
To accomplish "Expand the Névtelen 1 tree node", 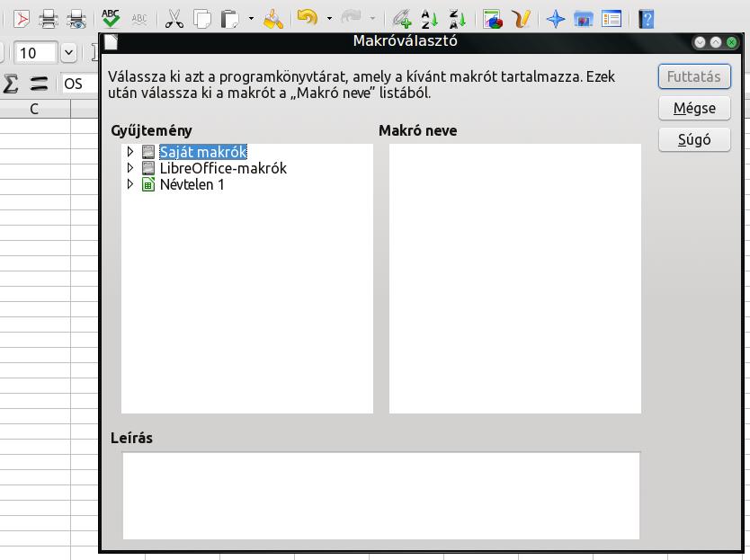I will click(x=130, y=184).
